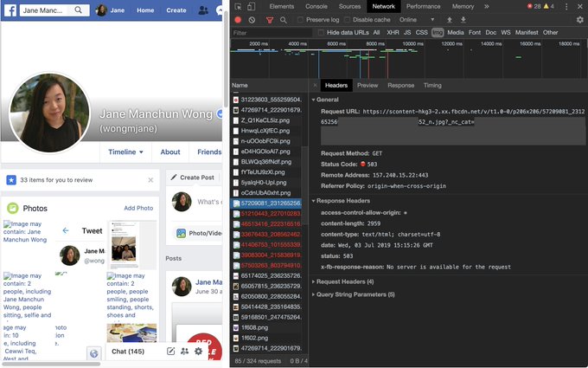The image size is (588, 368).
Task: Click the red error count badge showing 28
Action: [x=534, y=6]
